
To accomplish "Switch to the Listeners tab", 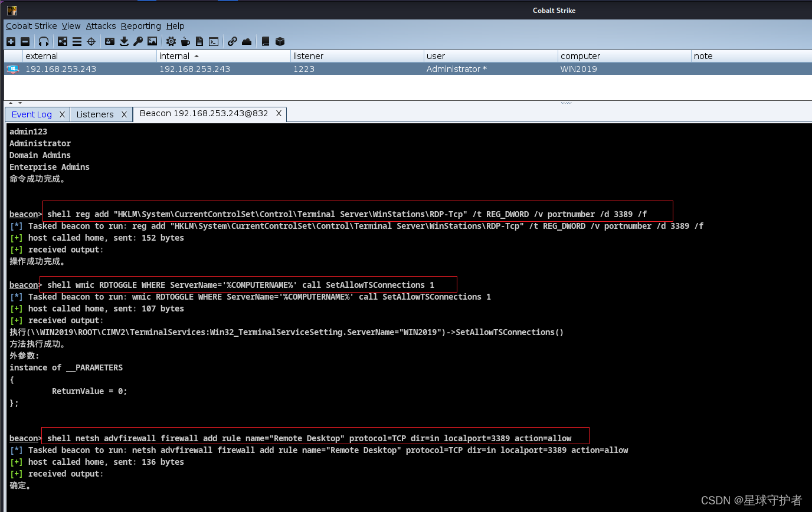I will coord(95,114).
